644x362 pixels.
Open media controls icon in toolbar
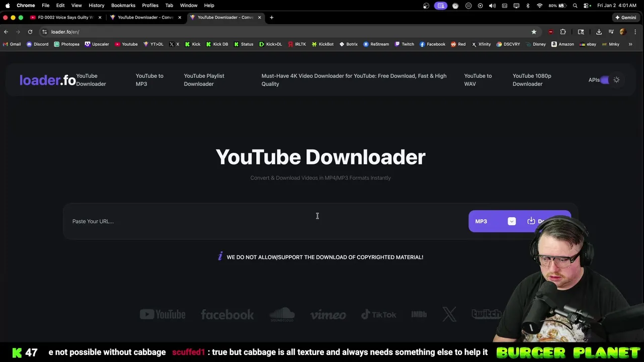(x=611, y=32)
